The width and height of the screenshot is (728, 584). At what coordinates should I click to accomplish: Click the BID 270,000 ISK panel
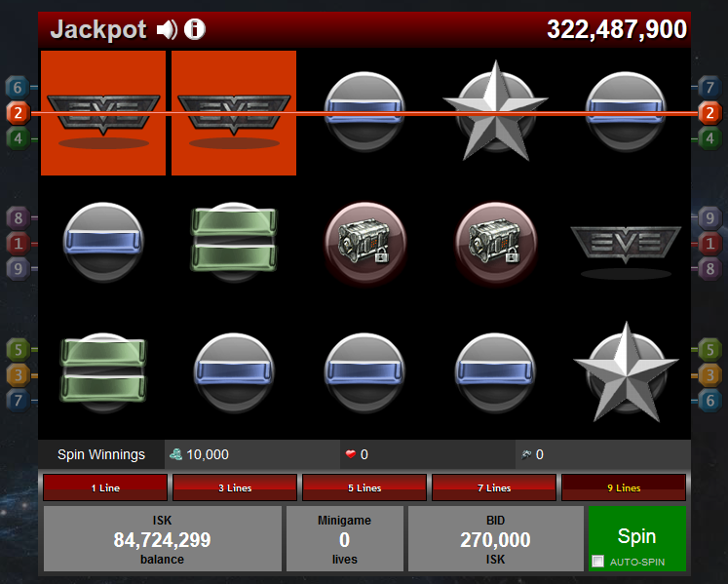coord(495,539)
